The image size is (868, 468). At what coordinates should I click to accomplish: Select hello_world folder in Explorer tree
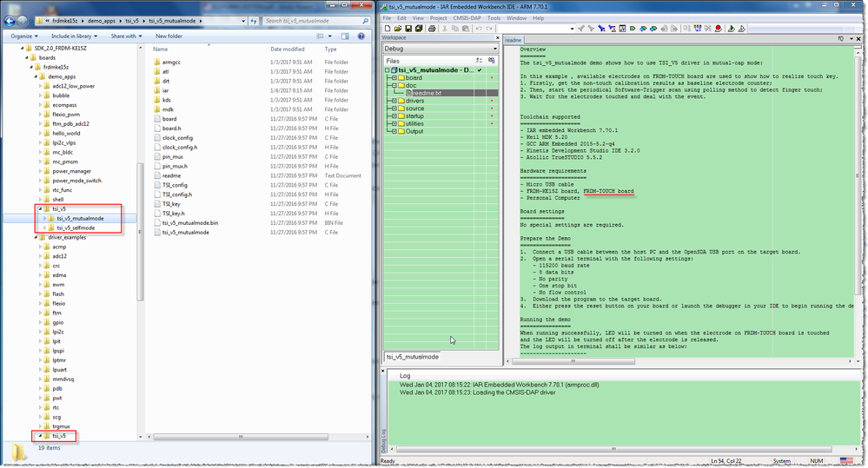coord(66,134)
